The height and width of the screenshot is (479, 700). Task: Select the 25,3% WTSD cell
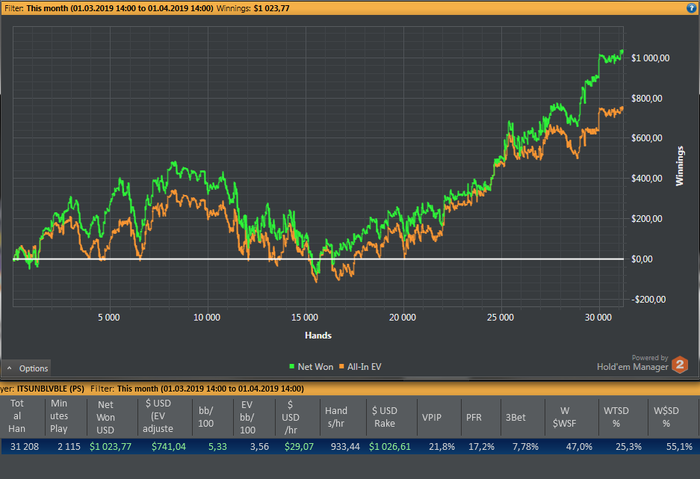[629, 446]
